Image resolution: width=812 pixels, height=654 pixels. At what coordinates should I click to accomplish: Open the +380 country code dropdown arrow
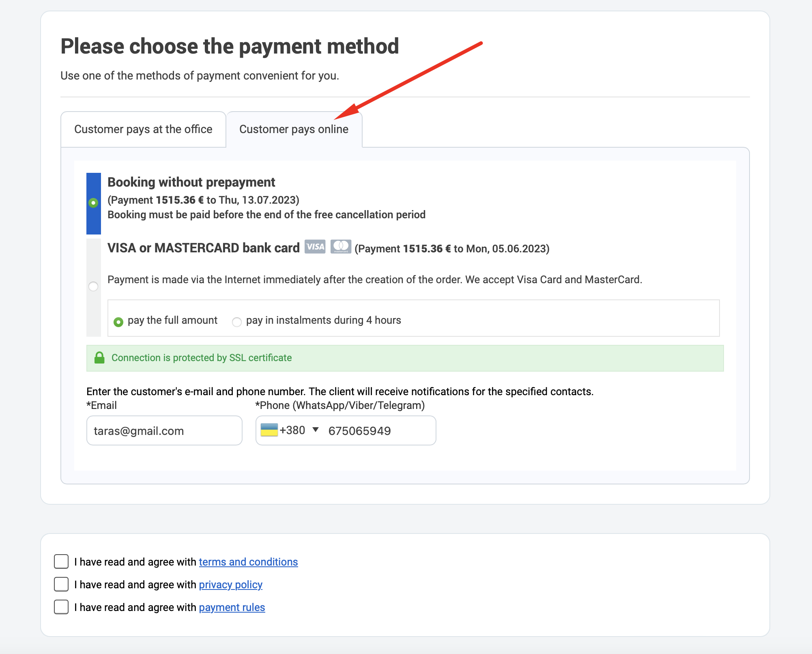coord(316,430)
